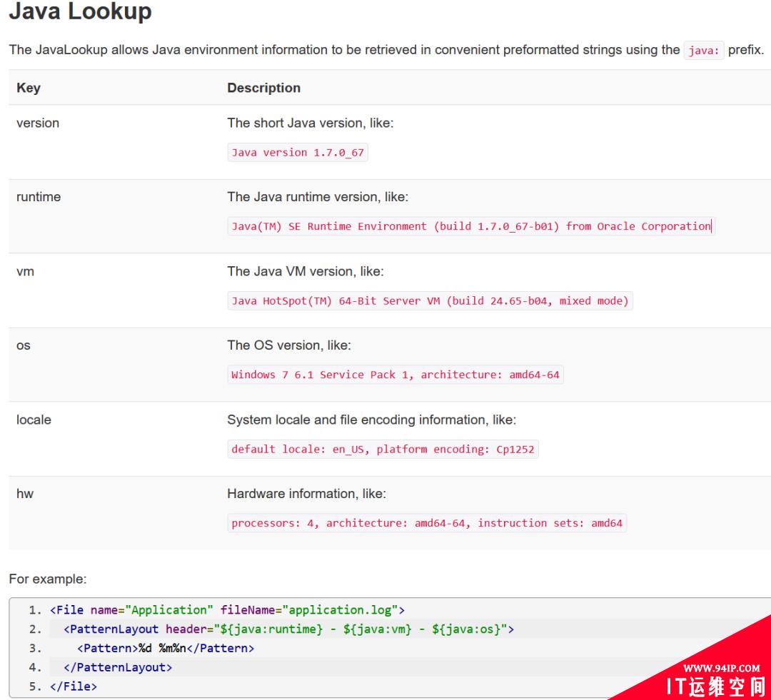Click 'The Java VM version, like:' text
Viewport: 771px width, 700px height.
tap(306, 271)
